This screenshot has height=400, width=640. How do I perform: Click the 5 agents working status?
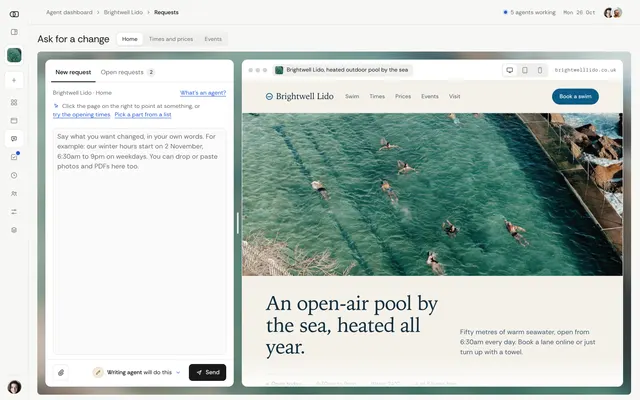529,12
